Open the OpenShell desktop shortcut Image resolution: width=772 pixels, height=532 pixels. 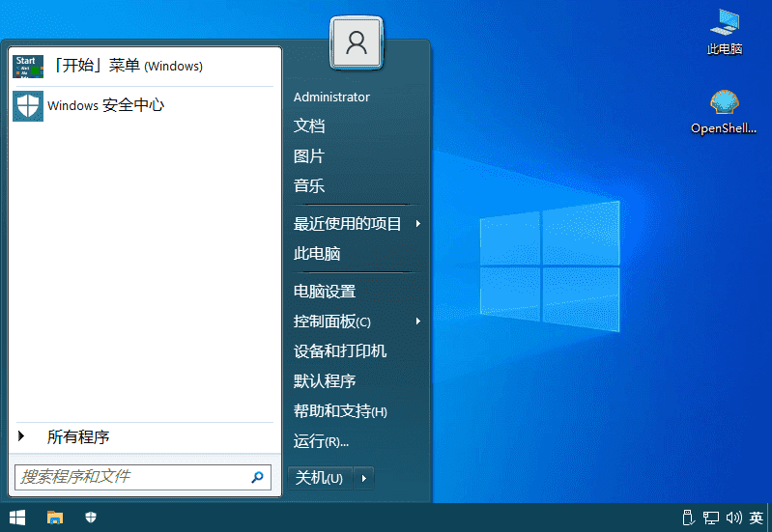coord(724,103)
